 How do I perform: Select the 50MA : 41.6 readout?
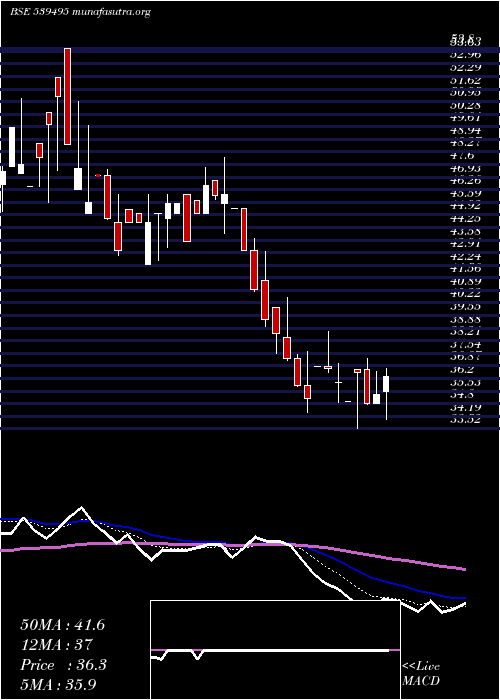(x=62, y=625)
